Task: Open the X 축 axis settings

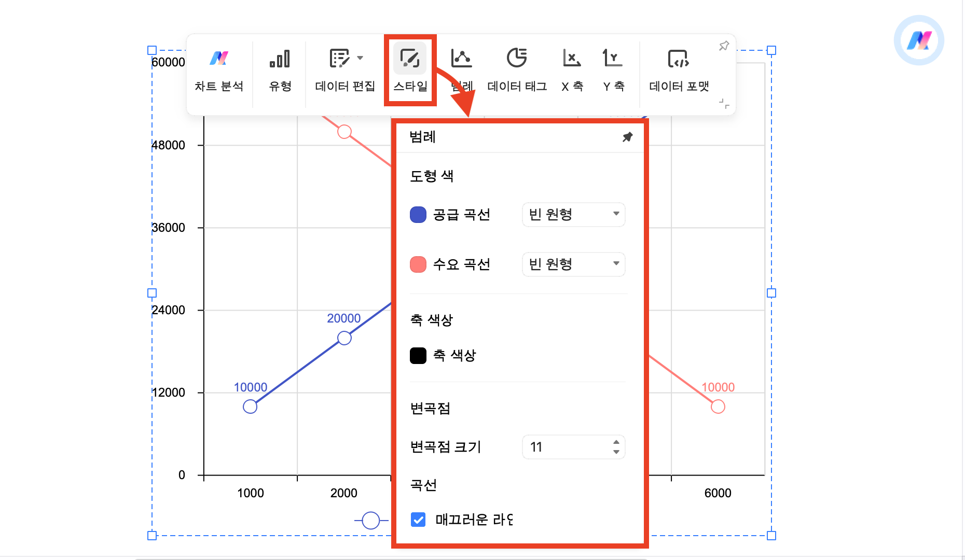Action: pos(572,71)
